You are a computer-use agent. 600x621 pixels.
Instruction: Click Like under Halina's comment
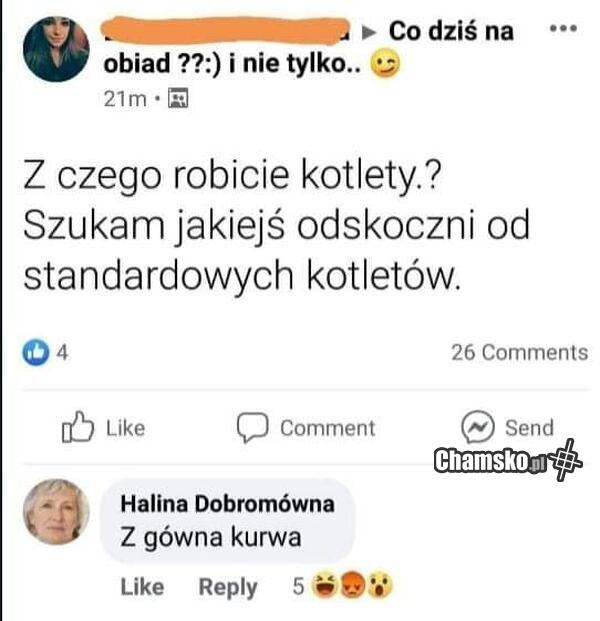point(142,587)
